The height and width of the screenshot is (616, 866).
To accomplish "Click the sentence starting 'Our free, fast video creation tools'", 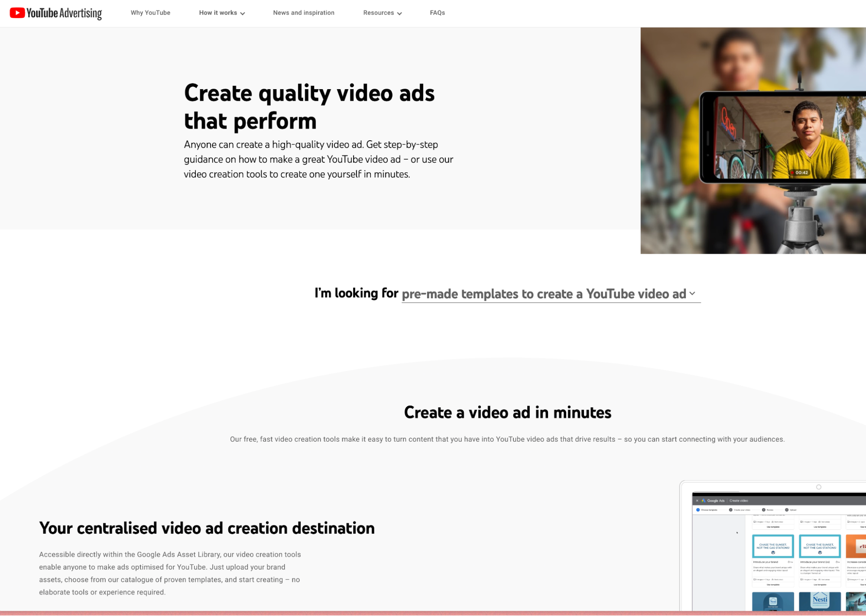I will click(507, 439).
